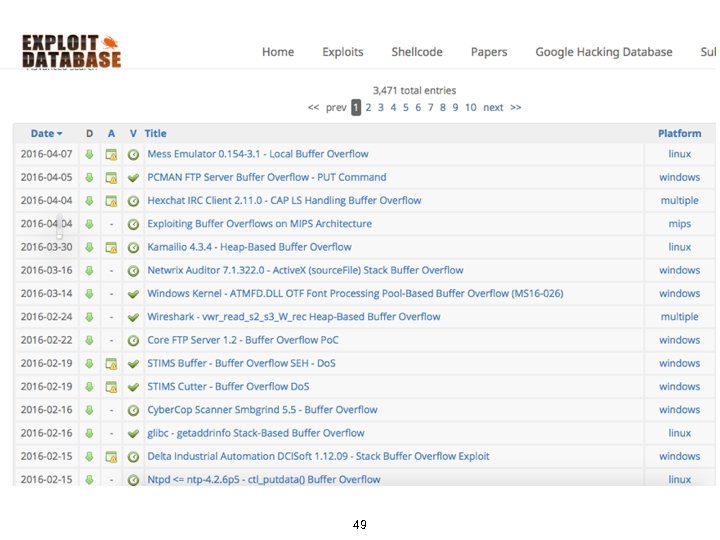Download the PCMAN FTP Server exploit
The width and height of the screenshot is (720, 540).
tap(89, 177)
